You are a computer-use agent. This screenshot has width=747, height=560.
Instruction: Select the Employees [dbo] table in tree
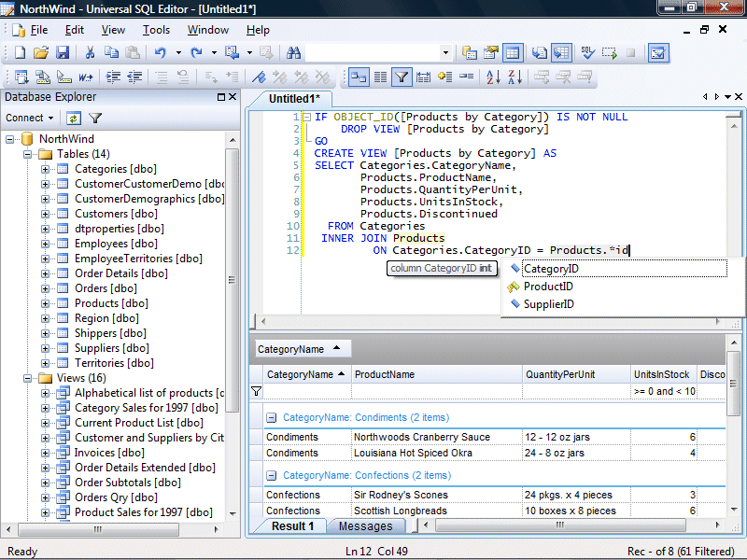(116, 244)
